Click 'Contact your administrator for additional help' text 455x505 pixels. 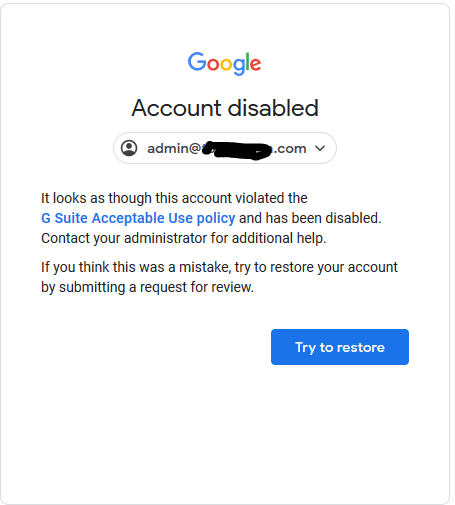pyautogui.click(x=184, y=238)
